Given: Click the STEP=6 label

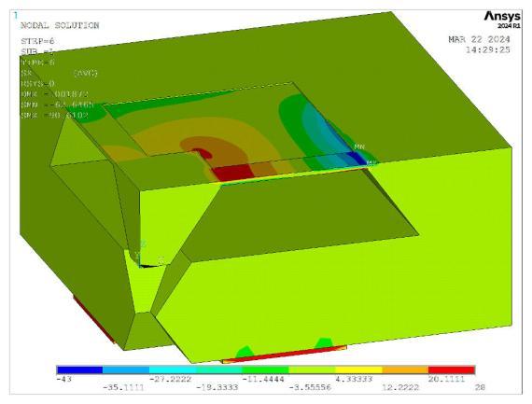Looking at the screenshot, I should coord(37,41).
